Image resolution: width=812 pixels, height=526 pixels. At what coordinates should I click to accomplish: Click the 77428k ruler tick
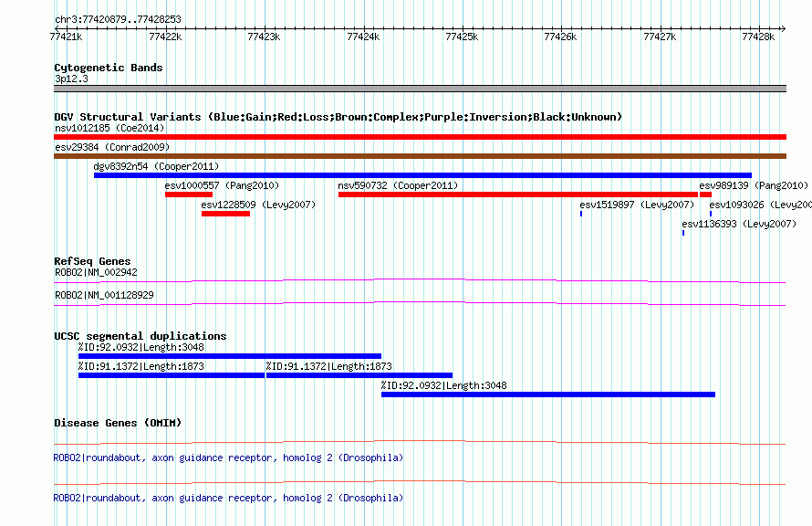[759, 37]
